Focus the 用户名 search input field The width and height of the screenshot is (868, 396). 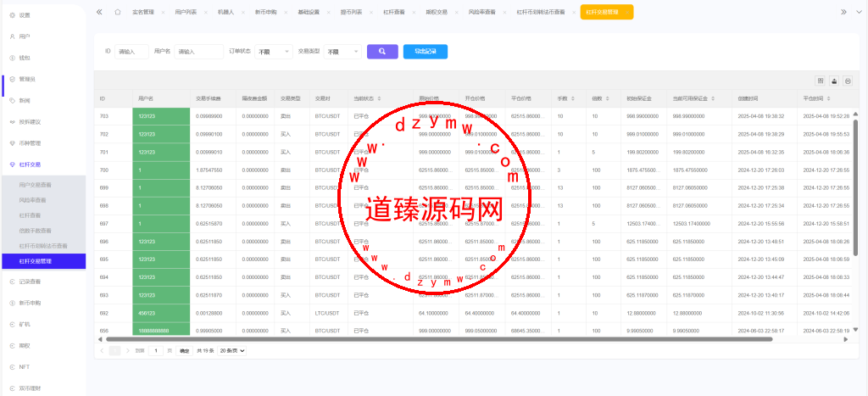tap(198, 52)
